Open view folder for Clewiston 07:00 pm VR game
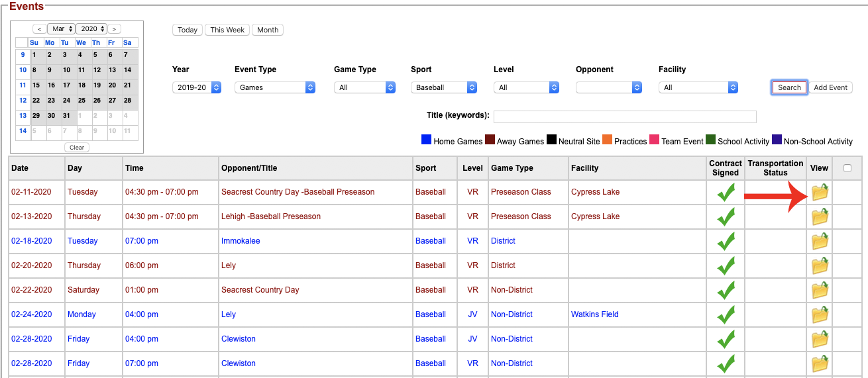 820,364
